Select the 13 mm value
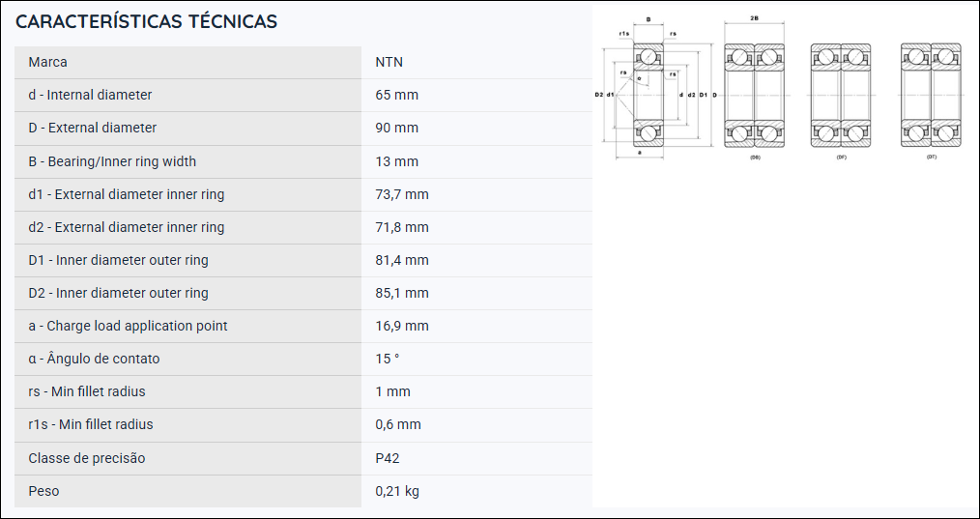Viewport: 980px width, 519px height. [397, 161]
